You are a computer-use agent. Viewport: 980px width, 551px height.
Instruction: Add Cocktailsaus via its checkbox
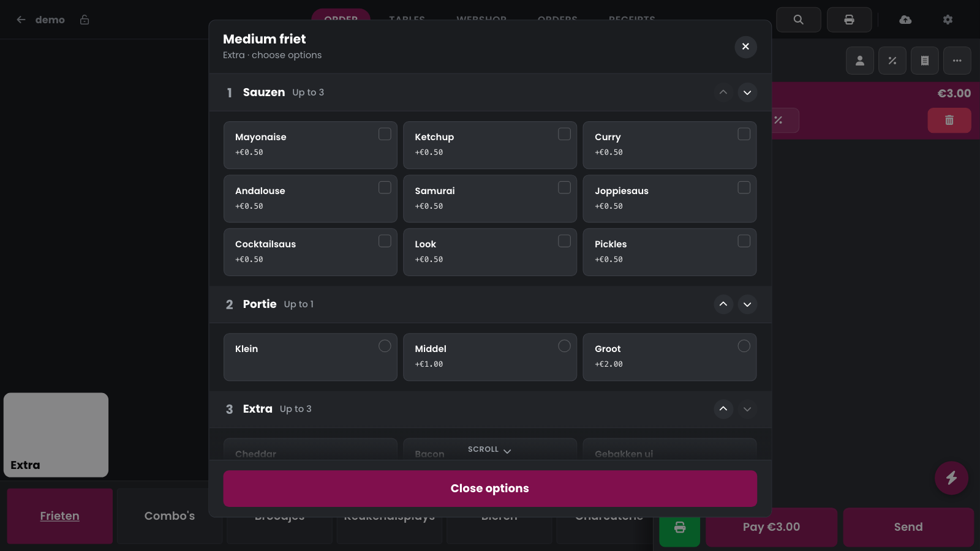385,241
